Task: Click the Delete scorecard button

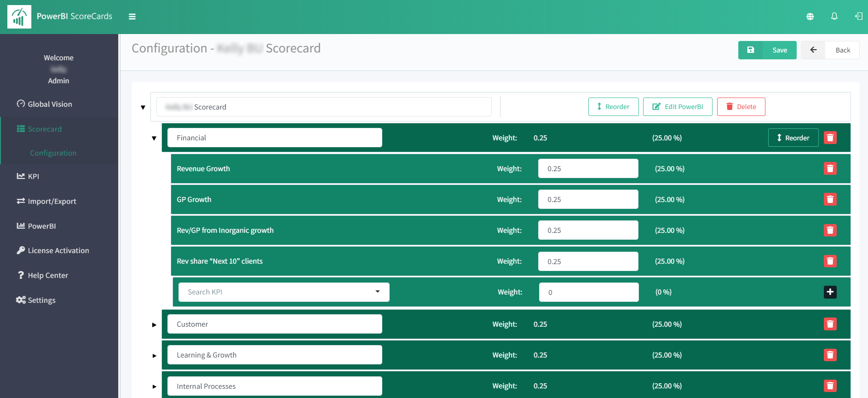Action: [x=741, y=107]
